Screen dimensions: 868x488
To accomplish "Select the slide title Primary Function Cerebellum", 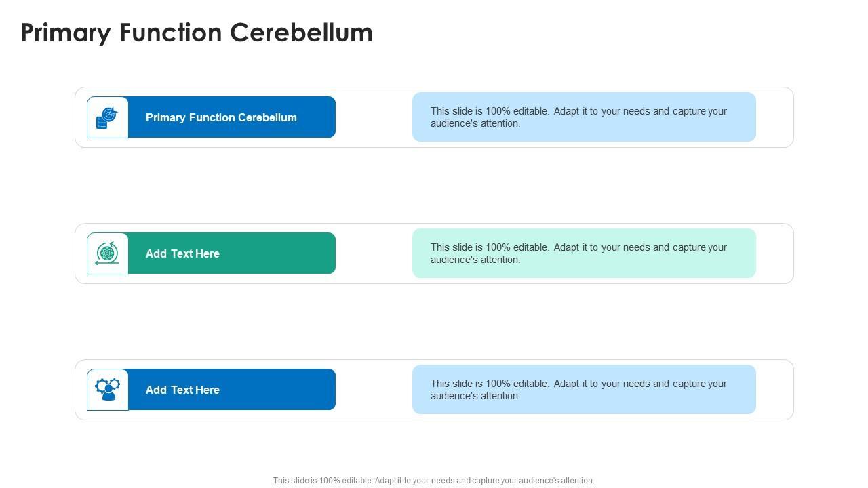I will coord(197,33).
